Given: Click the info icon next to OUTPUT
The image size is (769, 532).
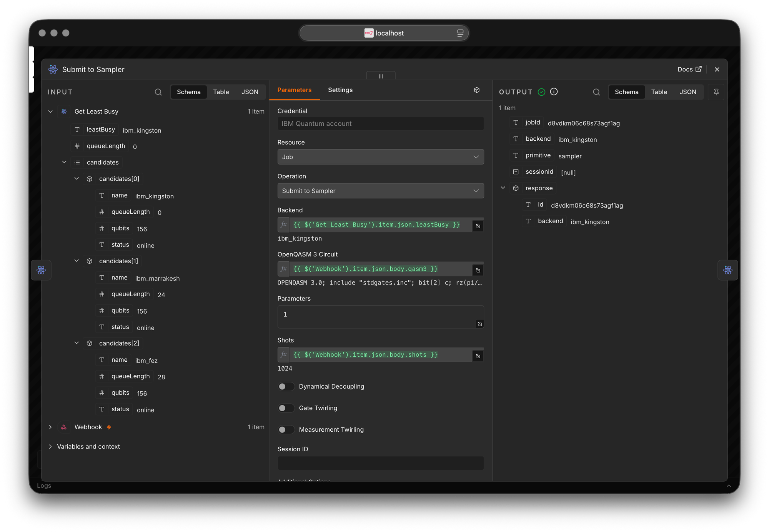Looking at the screenshot, I should 554,91.
